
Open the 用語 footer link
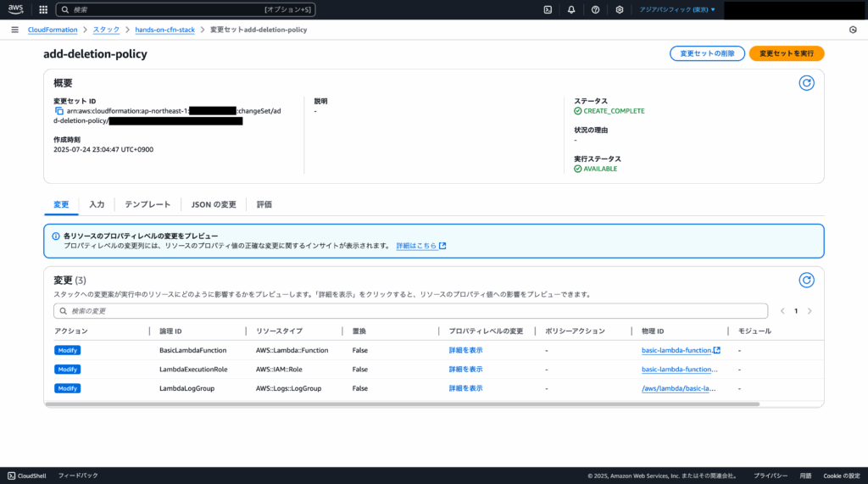(x=805, y=476)
